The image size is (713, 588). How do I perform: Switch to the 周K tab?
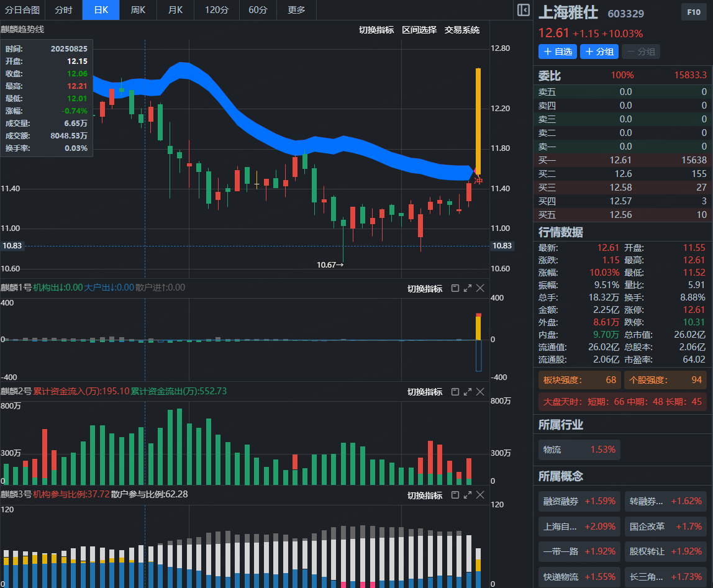(x=138, y=10)
